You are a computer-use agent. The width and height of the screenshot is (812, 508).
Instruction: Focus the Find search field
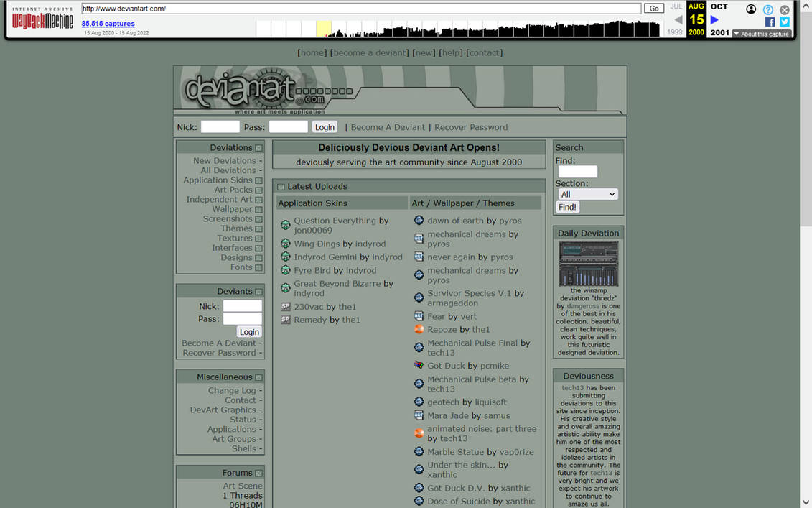pyautogui.click(x=578, y=172)
